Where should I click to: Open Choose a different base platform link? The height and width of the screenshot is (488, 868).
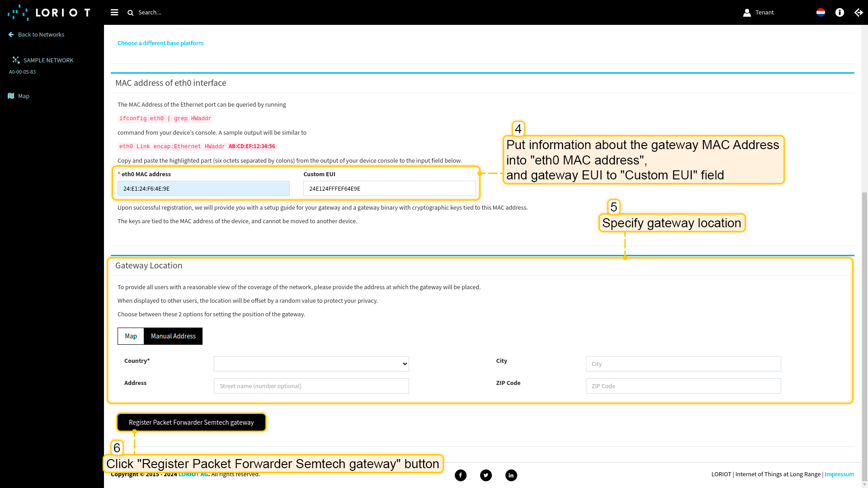pos(160,43)
